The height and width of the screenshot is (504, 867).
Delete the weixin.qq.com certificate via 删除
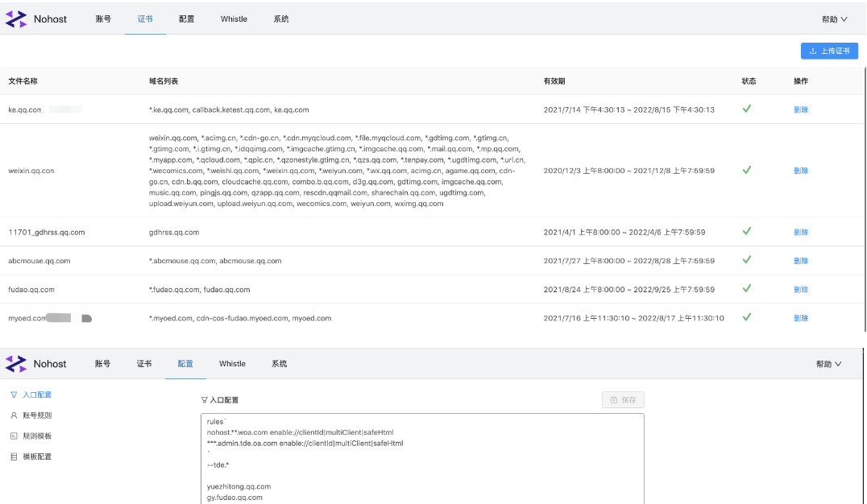tap(801, 171)
